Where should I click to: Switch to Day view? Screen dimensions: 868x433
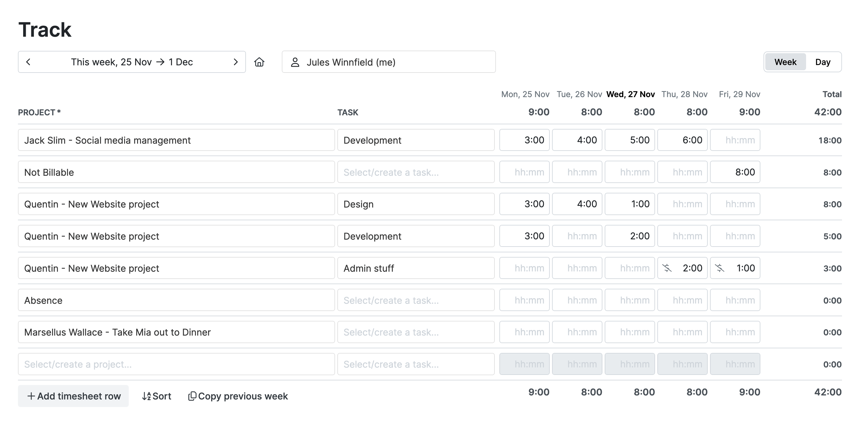tap(823, 62)
